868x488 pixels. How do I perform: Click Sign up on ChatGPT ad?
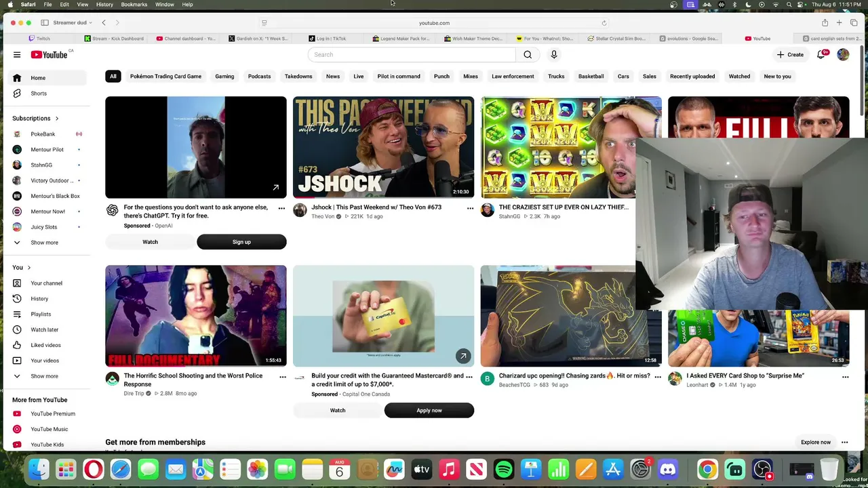241,242
